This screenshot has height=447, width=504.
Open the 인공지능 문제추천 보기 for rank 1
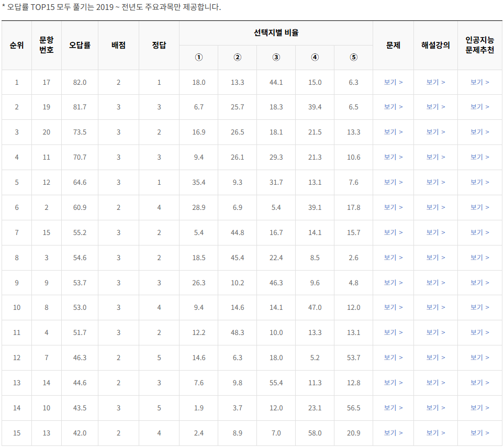point(479,82)
